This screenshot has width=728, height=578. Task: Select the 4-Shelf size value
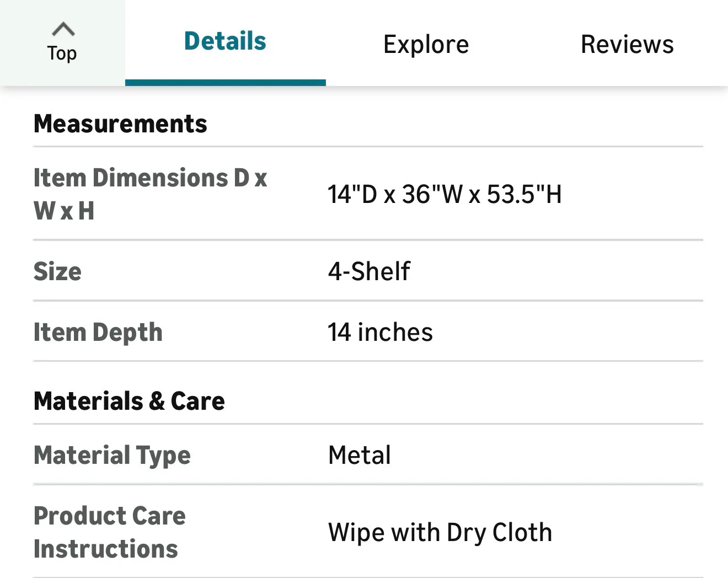[x=369, y=271]
